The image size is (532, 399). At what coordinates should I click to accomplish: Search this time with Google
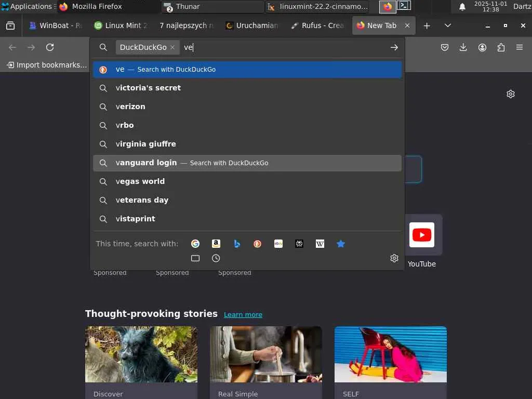(195, 244)
